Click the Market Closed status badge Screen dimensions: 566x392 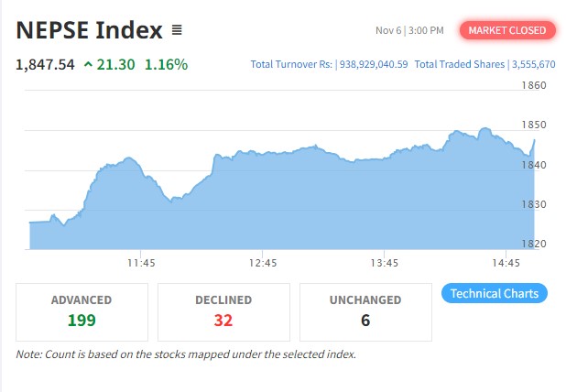507,30
